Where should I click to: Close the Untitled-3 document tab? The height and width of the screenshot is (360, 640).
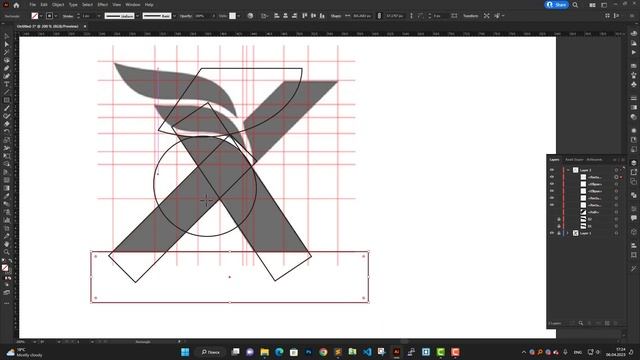point(85,27)
